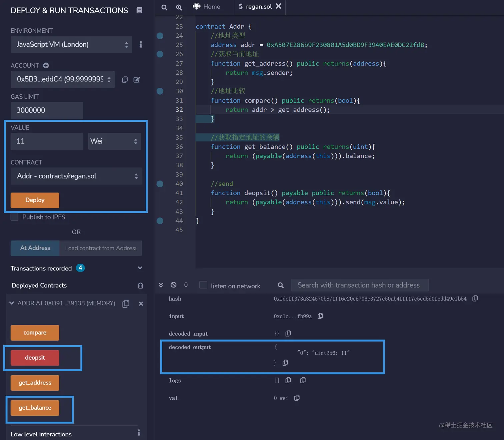Open the JavaScript VM environment dropdown
The height and width of the screenshot is (440, 504).
(x=71, y=45)
